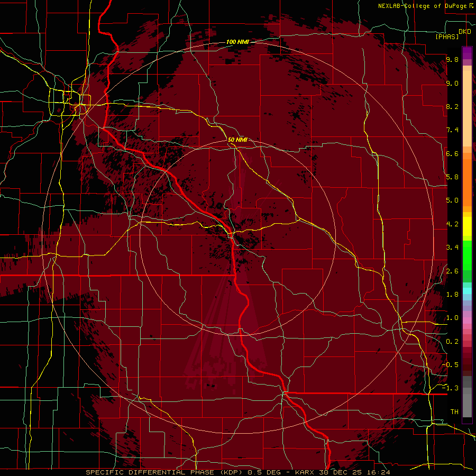Click the 0.5 DEG elevation text
The height and width of the screenshot is (476, 476).
click(x=264, y=472)
